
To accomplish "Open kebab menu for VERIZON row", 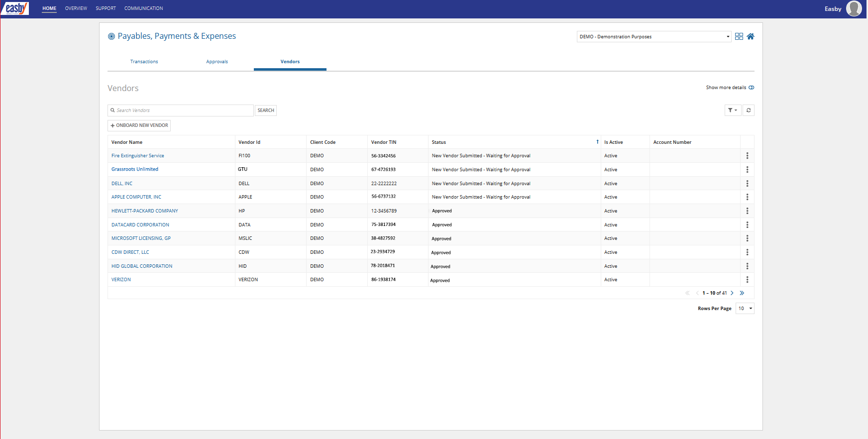I will pos(747,280).
